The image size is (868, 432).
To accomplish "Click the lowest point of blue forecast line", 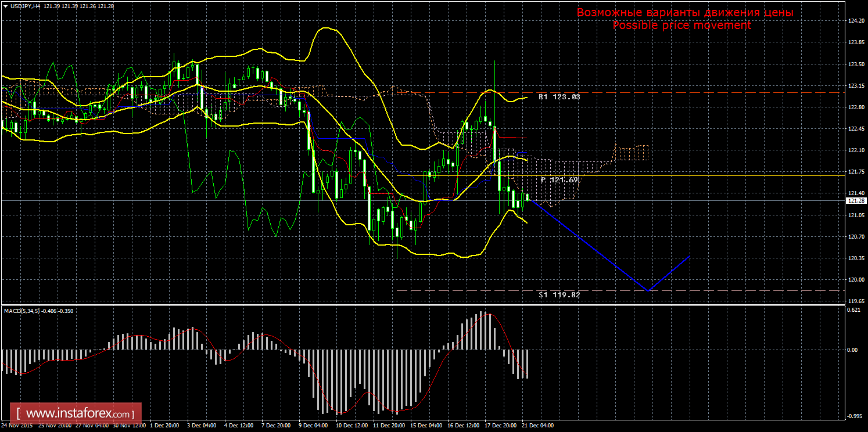I will [648, 290].
